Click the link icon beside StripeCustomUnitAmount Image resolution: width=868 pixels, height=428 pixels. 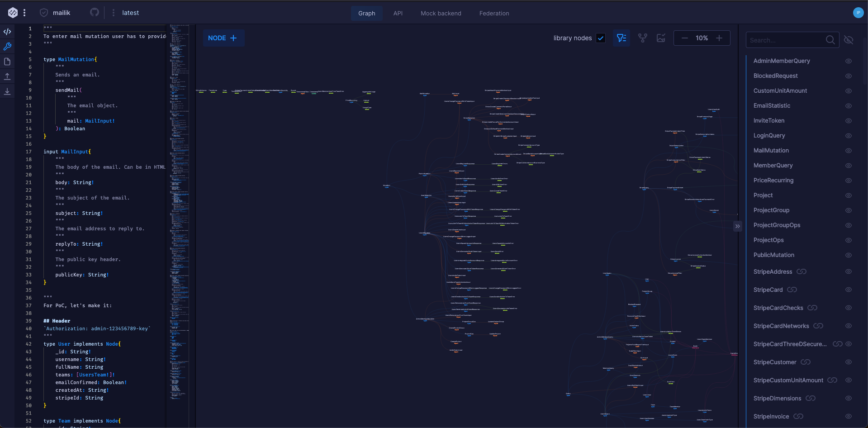click(832, 380)
